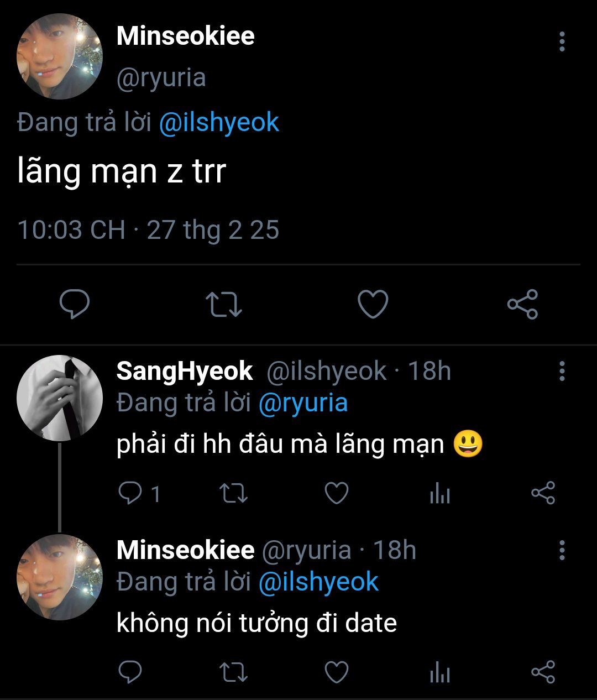
Task: Like SangHyeok's reply tweet
Action: click(x=336, y=493)
